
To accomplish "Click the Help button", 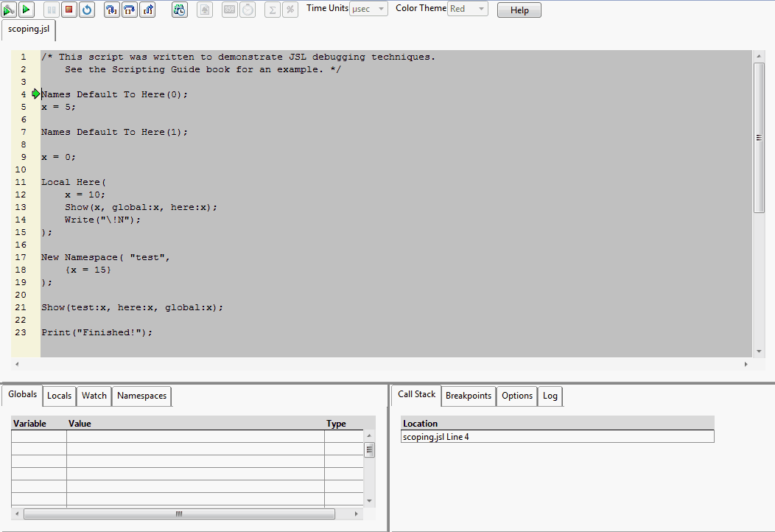I will (x=519, y=10).
